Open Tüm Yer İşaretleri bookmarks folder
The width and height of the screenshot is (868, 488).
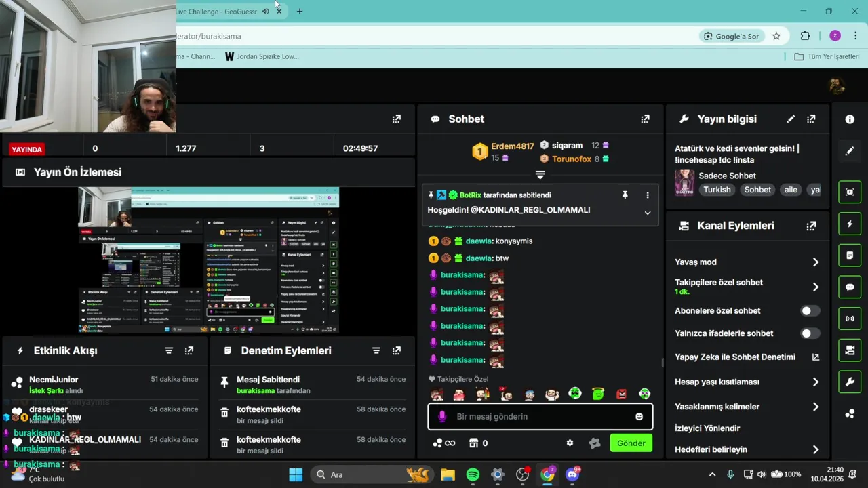pos(827,56)
